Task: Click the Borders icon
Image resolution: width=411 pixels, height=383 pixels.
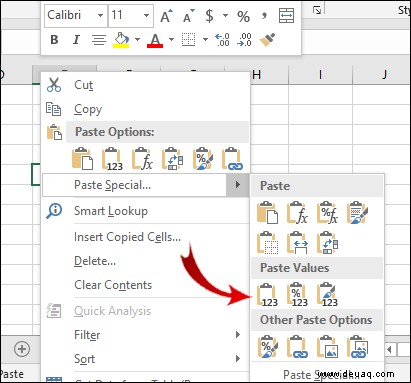Action: coord(188,40)
